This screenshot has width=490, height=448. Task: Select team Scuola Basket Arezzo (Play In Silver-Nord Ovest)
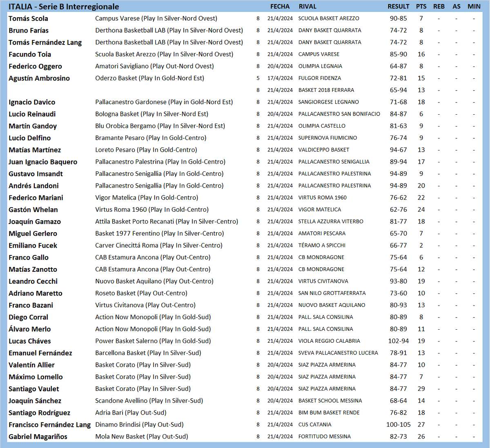coord(164,54)
